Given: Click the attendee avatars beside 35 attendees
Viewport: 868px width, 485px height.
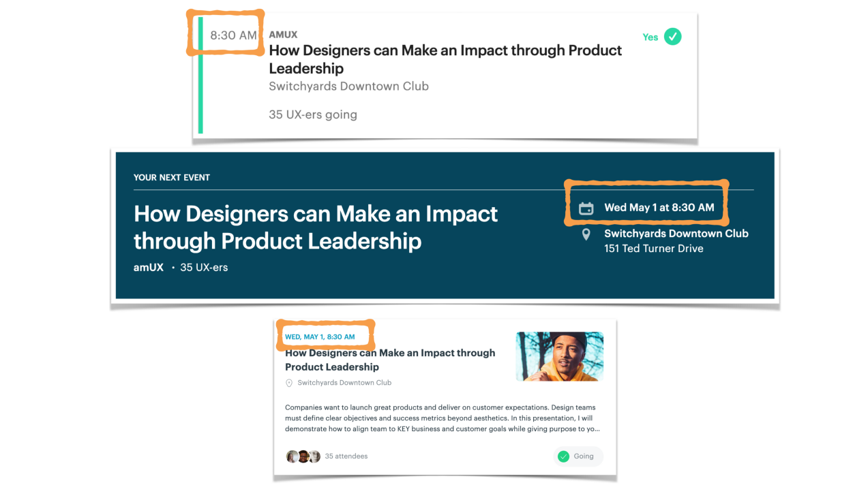Looking at the screenshot, I should [x=303, y=456].
